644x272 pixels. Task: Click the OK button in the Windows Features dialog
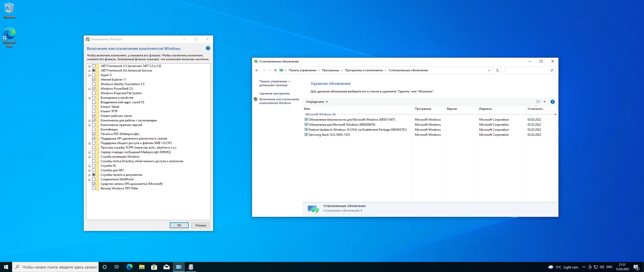[179, 225]
